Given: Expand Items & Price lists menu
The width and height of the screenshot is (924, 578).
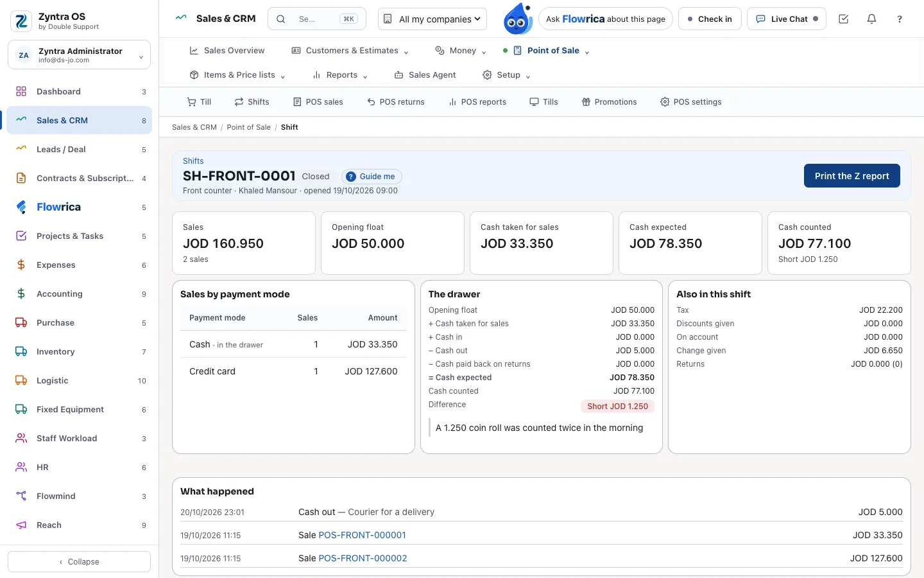Looking at the screenshot, I should tap(237, 75).
